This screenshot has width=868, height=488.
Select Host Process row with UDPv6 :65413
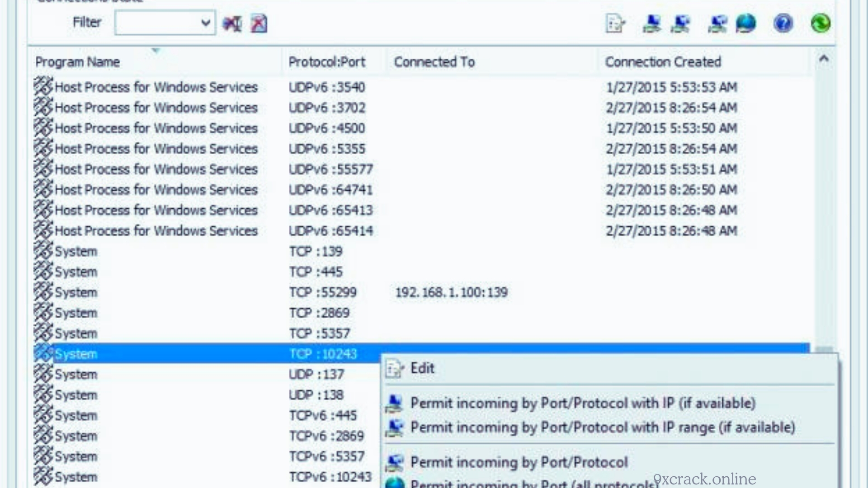coord(421,210)
